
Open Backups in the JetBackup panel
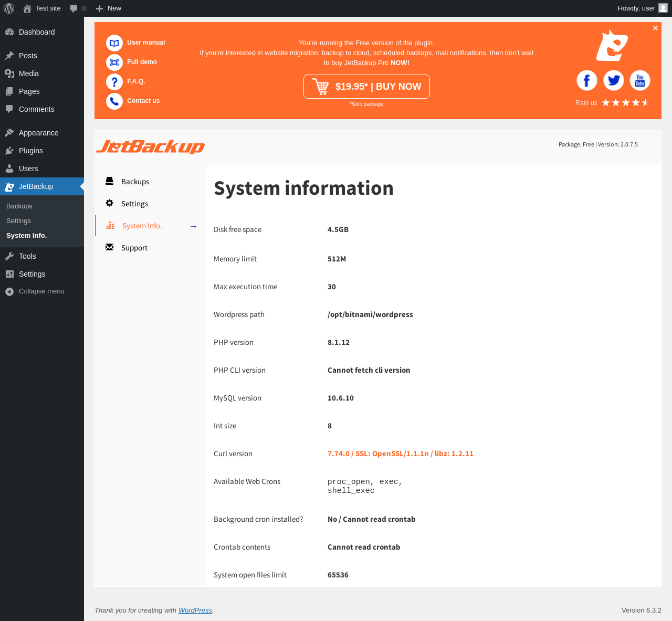pyautogui.click(x=135, y=182)
